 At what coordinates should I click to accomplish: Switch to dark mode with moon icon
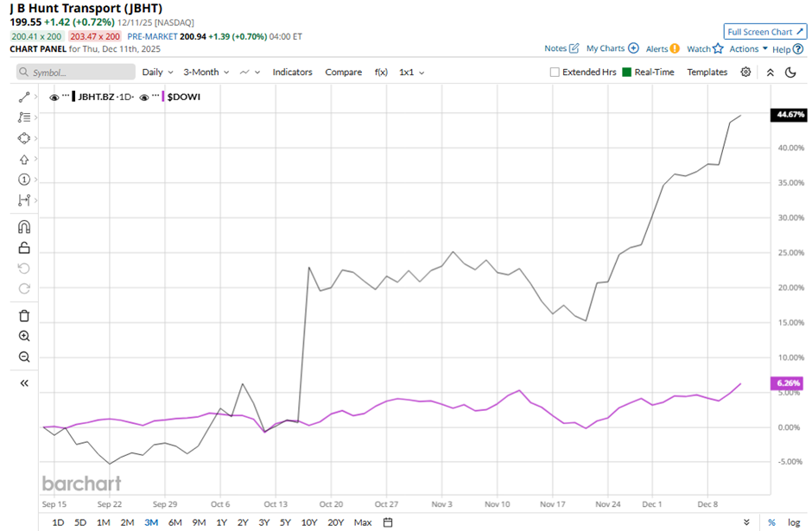[790, 73]
